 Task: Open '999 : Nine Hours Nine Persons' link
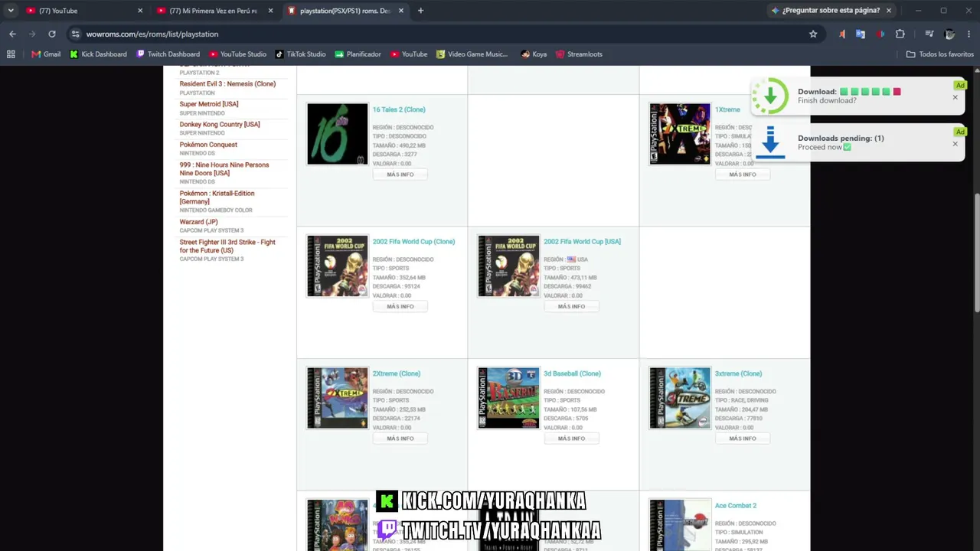coord(224,169)
